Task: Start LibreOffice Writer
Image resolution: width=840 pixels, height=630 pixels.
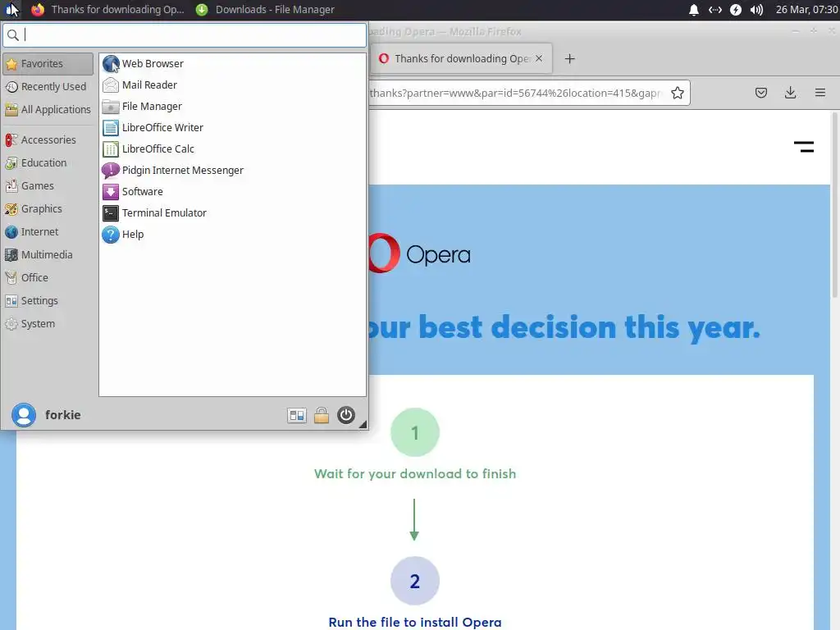Action: [x=232, y=128]
